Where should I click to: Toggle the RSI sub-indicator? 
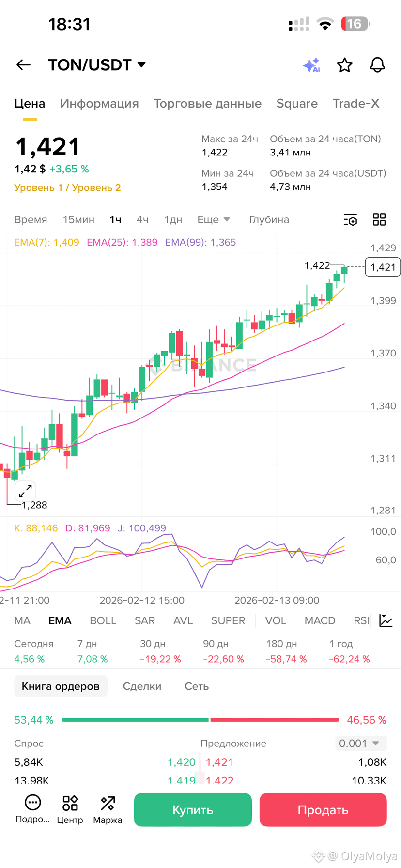pos(362,620)
